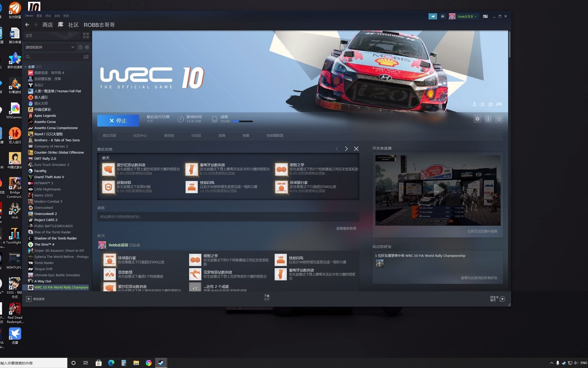
Task: Open the 查找组 link
Action: click(x=169, y=135)
